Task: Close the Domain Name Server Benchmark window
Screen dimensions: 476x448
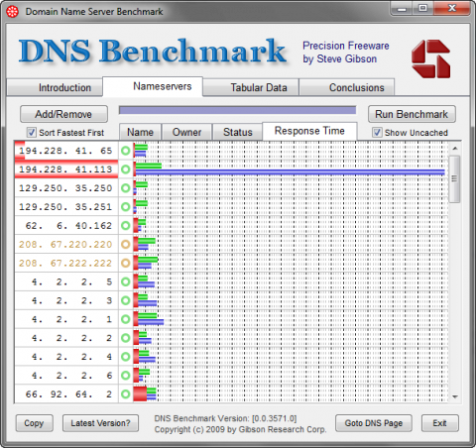Action: pyautogui.click(x=452, y=8)
